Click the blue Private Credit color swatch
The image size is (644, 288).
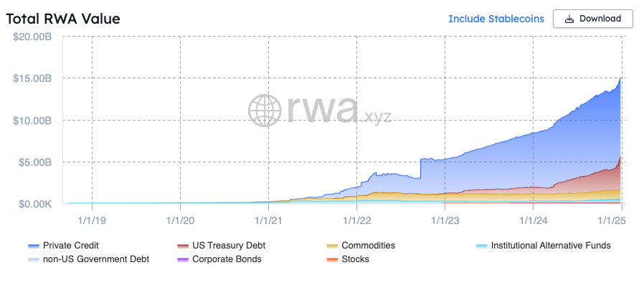coord(33,246)
